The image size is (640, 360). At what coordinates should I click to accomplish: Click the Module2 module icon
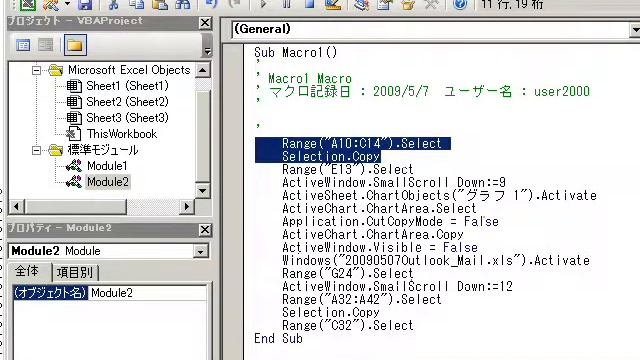pyautogui.click(x=74, y=182)
